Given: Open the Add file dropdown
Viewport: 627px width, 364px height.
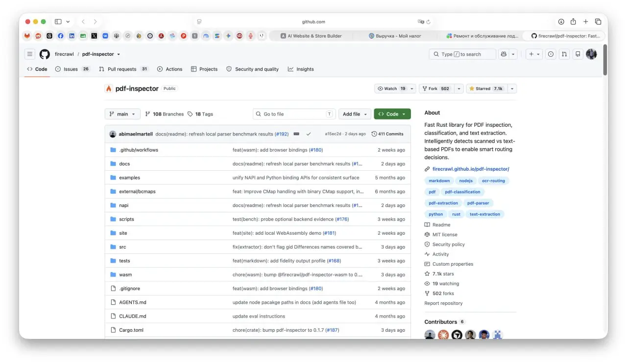Looking at the screenshot, I should tap(354, 114).
